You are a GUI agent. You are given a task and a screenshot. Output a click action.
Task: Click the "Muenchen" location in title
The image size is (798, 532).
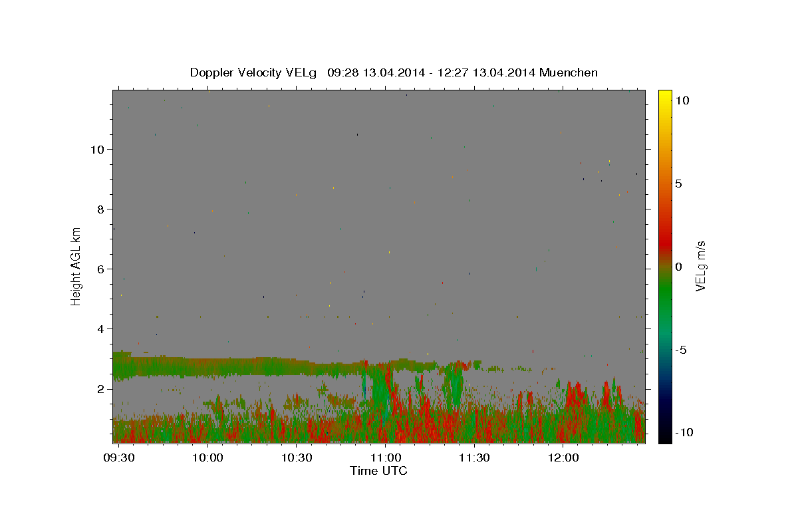click(569, 72)
